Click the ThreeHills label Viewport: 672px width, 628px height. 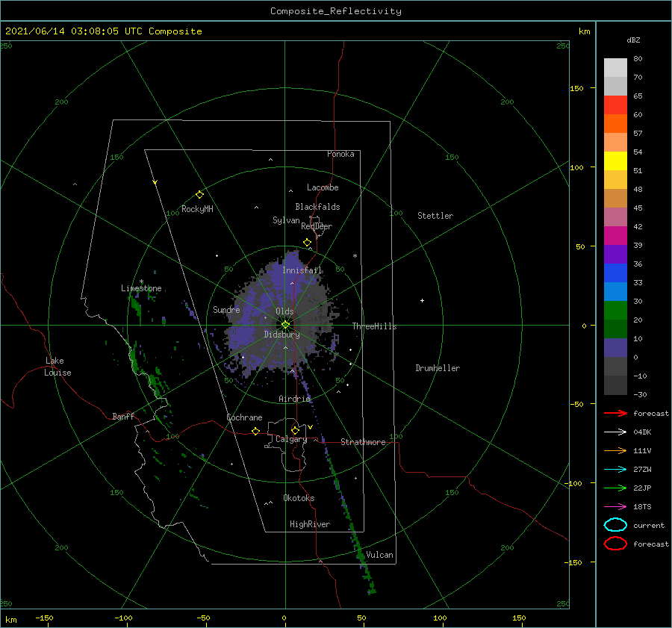tap(375, 326)
